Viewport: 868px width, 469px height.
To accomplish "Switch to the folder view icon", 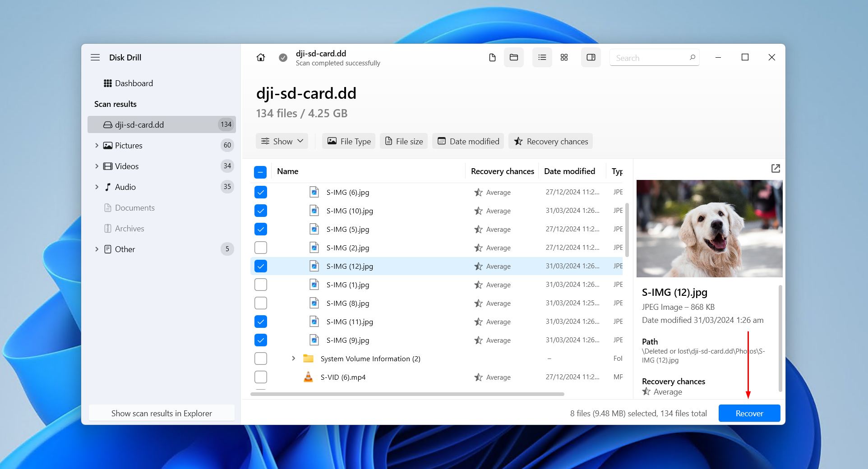I will [513, 57].
